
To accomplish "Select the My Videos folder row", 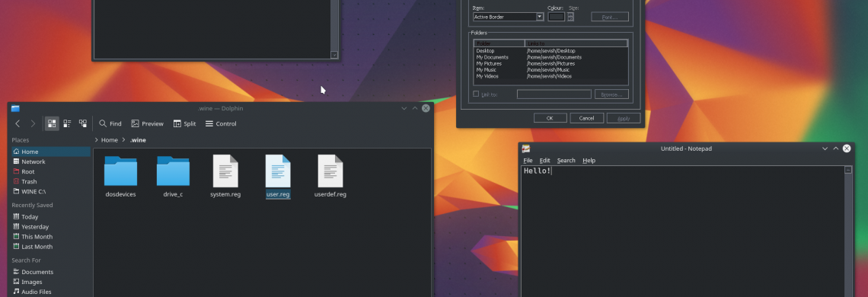I will (550, 76).
